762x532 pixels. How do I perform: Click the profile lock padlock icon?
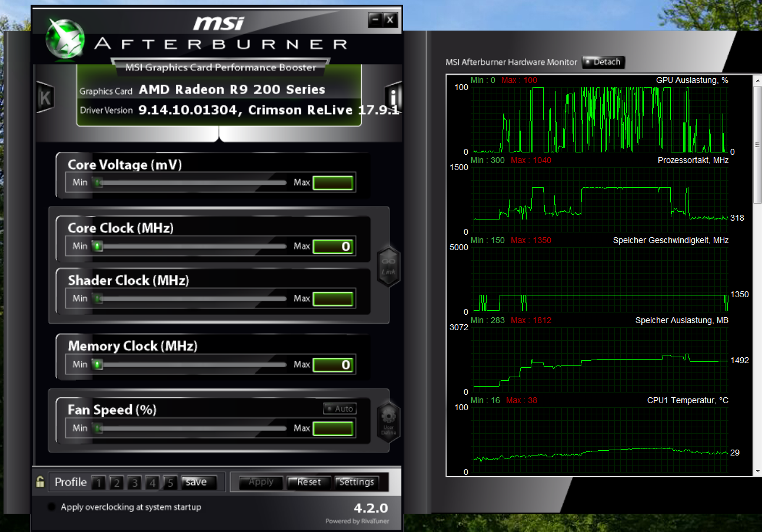40,482
